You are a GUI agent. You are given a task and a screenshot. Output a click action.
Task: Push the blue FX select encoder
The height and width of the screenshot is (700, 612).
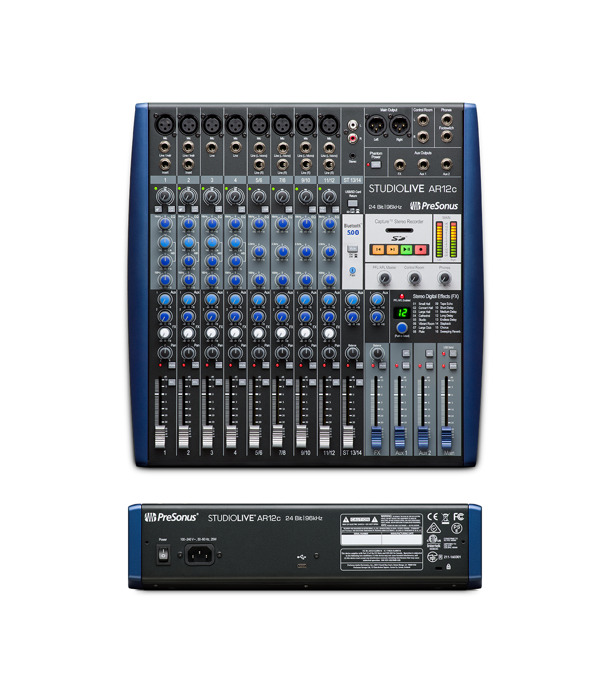[x=402, y=327]
